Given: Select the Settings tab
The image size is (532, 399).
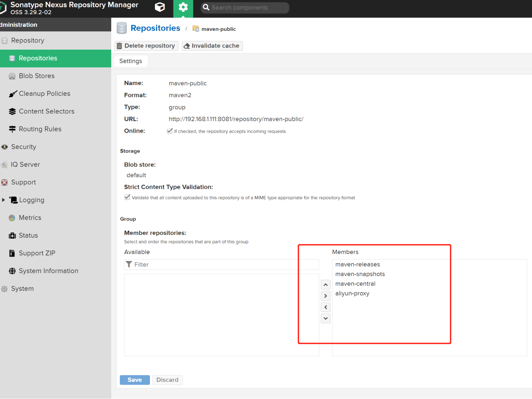Looking at the screenshot, I should coord(131,61).
